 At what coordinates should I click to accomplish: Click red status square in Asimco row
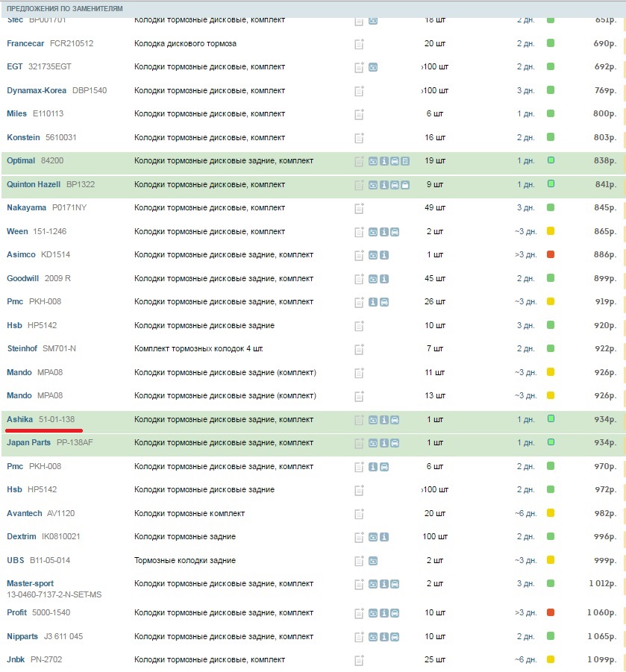551,254
